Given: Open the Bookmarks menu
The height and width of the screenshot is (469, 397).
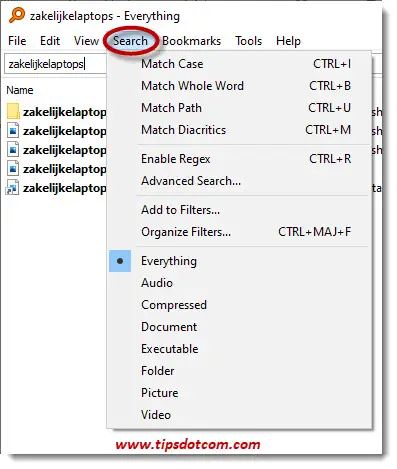Looking at the screenshot, I should point(192,41).
